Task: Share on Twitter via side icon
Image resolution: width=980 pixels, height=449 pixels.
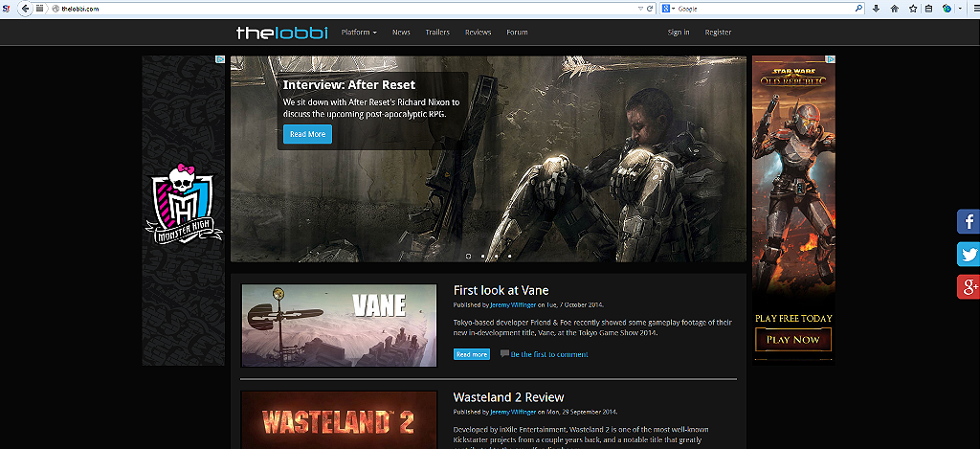Action: click(969, 254)
